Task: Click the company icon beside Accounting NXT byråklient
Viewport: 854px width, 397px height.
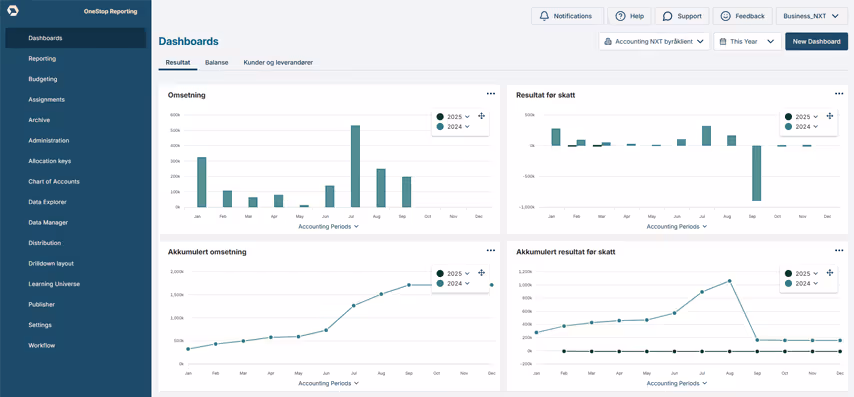Action: [608, 41]
